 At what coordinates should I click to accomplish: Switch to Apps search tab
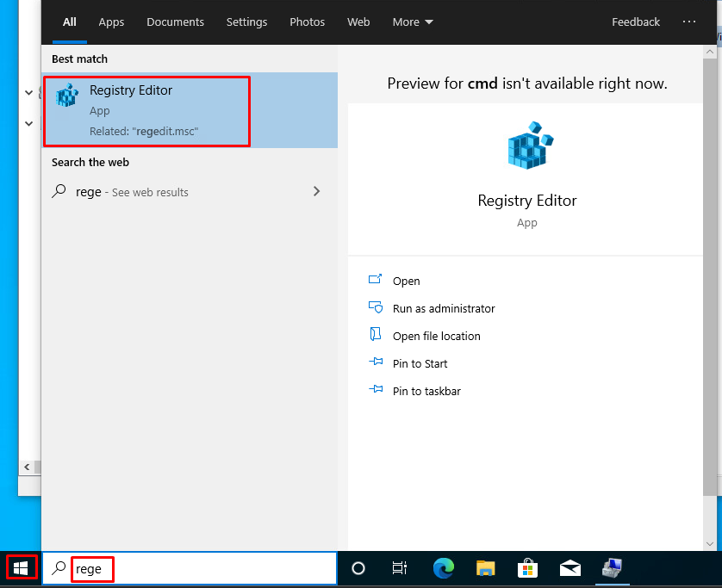[111, 22]
